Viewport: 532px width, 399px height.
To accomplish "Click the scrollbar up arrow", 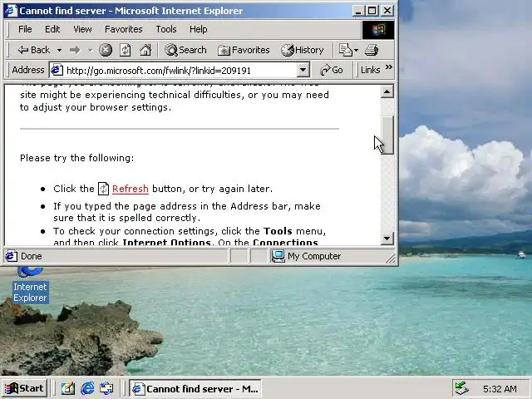I will coord(387,91).
